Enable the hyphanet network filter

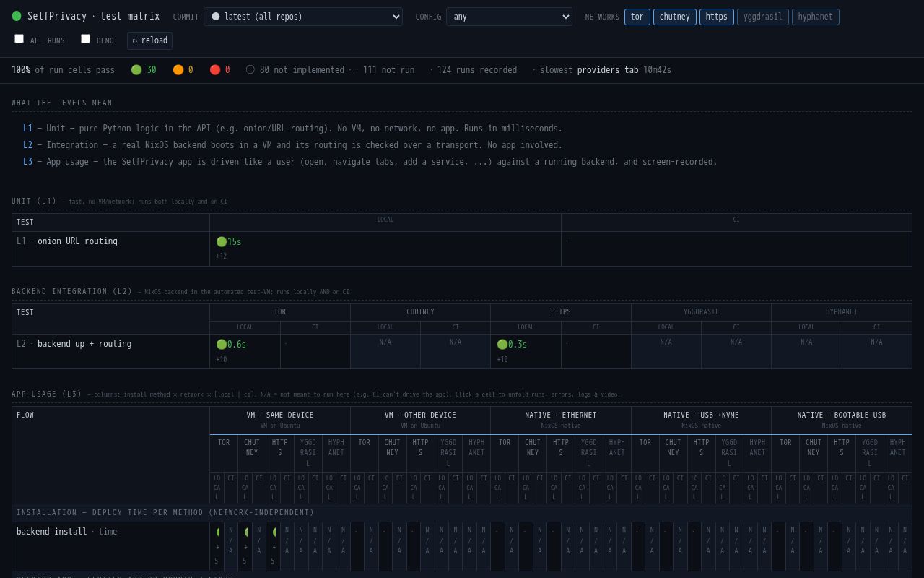pos(816,17)
